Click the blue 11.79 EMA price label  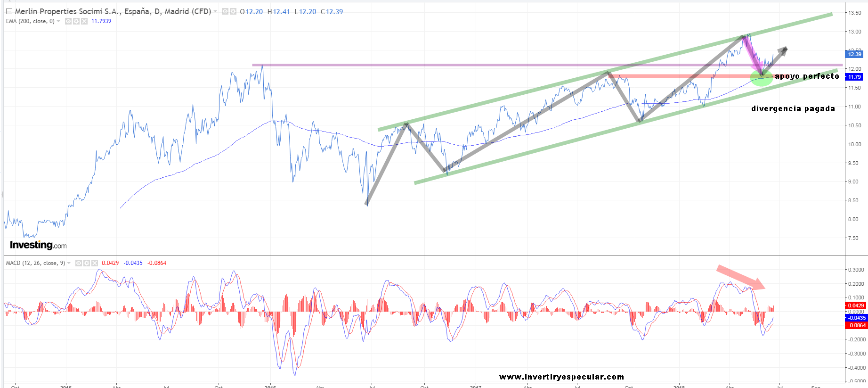coord(854,77)
